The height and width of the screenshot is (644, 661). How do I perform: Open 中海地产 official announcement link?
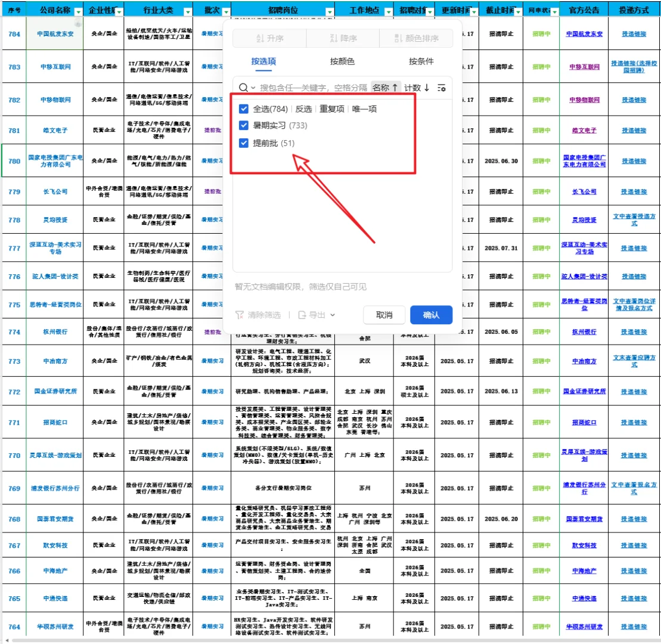(584, 571)
